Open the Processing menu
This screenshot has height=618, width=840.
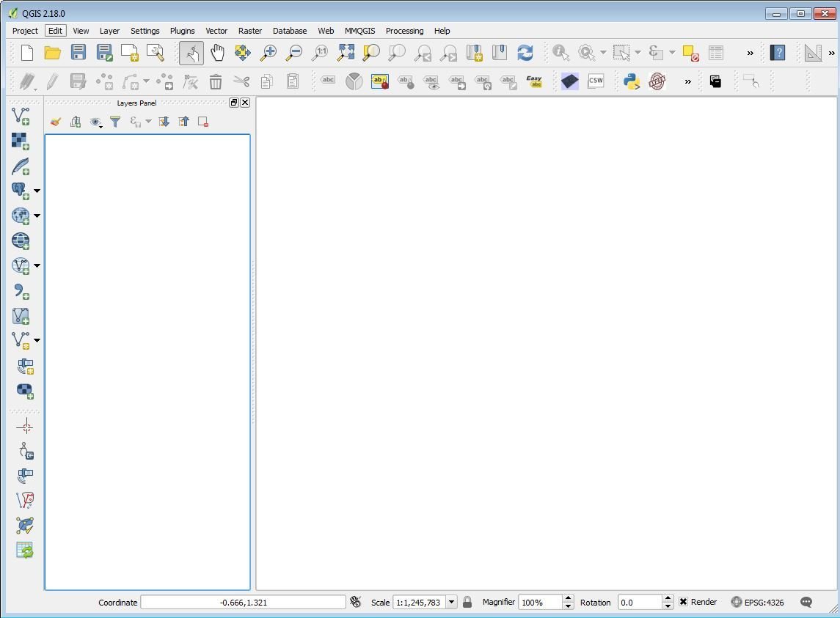click(404, 31)
